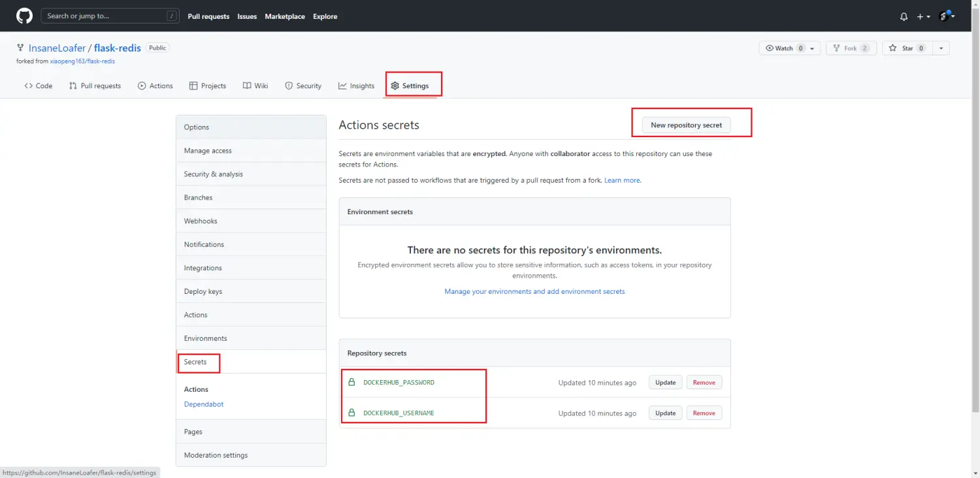This screenshot has width=980, height=478.
Task: Open Pull requests in top navigation
Action: (208, 16)
